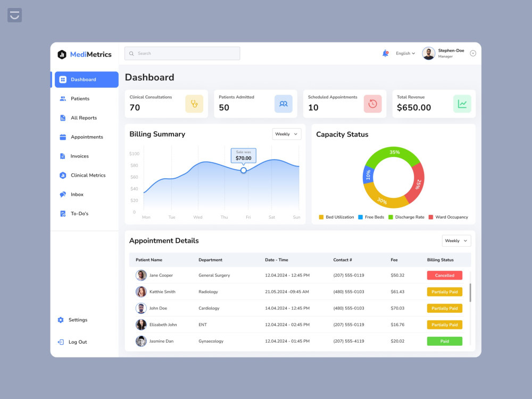
Task: Click the Clinical Metrics hexagon icon
Action: point(63,176)
